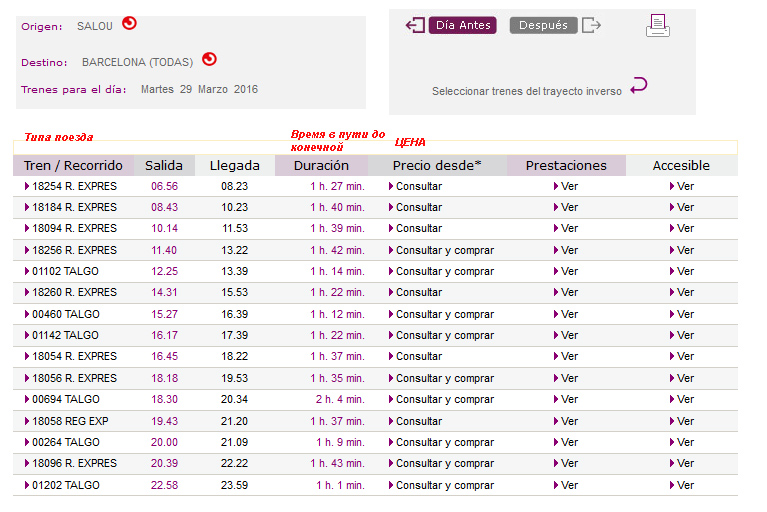Screen dimensions: 767x512
Task: Open train 18058 REG EXP details
Action: coord(67,422)
